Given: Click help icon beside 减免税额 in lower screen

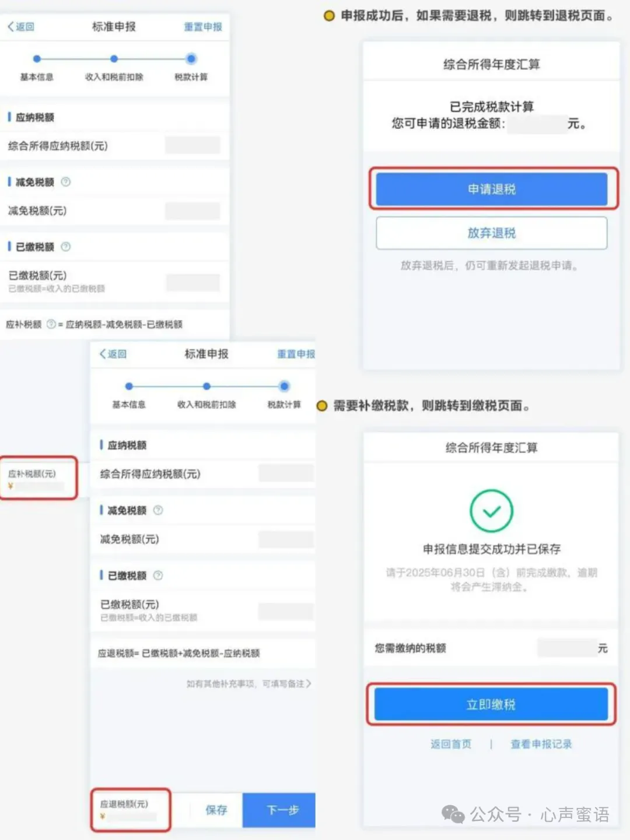Looking at the screenshot, I should [x=158, y=510].
